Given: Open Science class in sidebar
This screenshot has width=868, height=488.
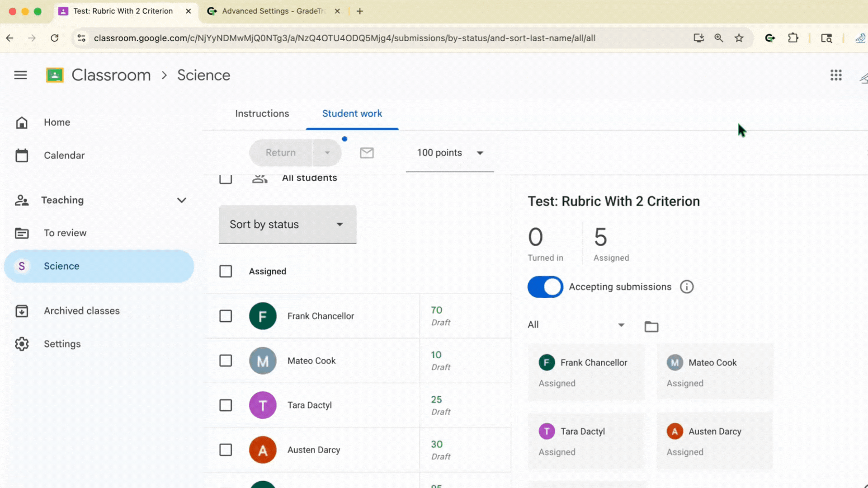Looking at the screenshot, I should (x=99, y=266).
